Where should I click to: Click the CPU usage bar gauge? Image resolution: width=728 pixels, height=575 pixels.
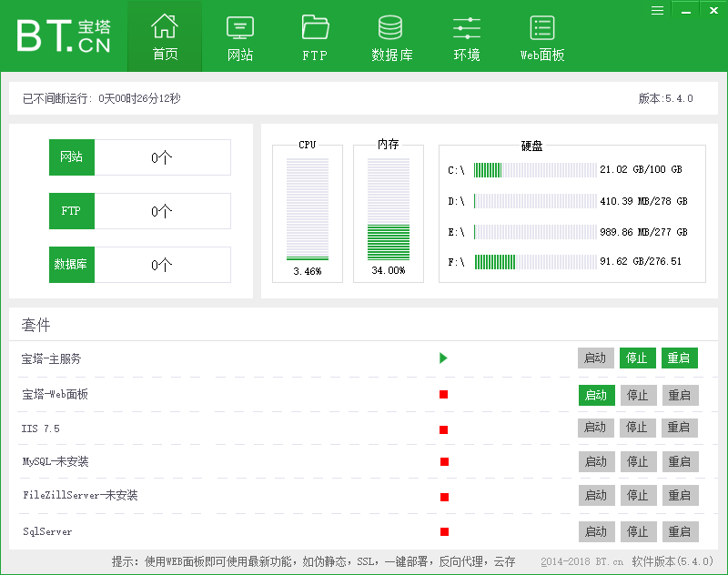308,209
